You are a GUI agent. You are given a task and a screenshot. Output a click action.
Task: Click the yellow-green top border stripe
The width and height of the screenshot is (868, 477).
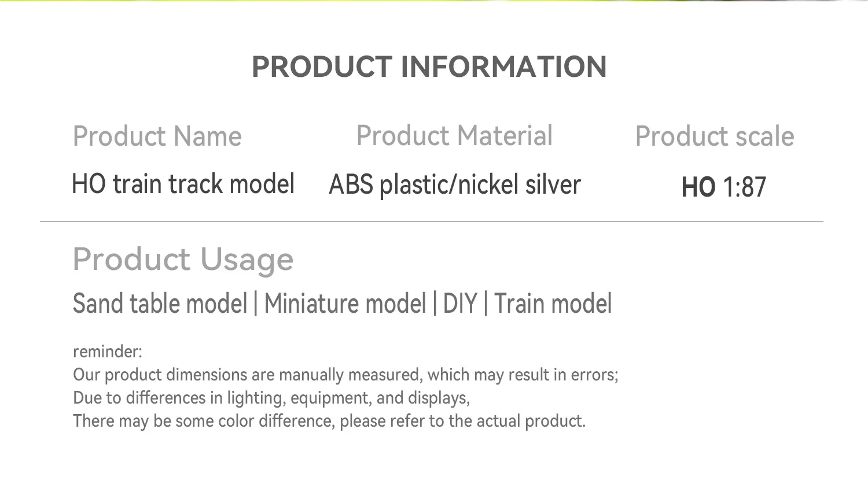pyautogui.click(x=434, y=1)
